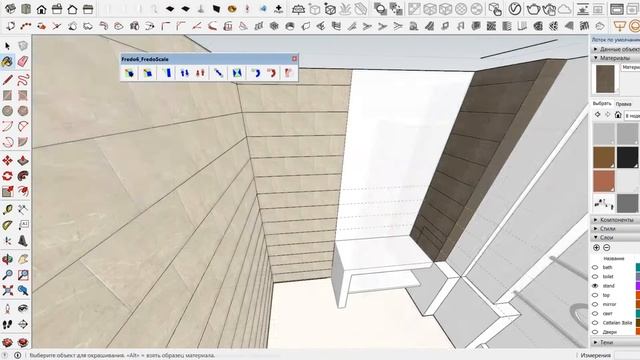The image size is (640, 360).
Task: Toggle visibility of mirror layer
Action: (x=595, y=304)
